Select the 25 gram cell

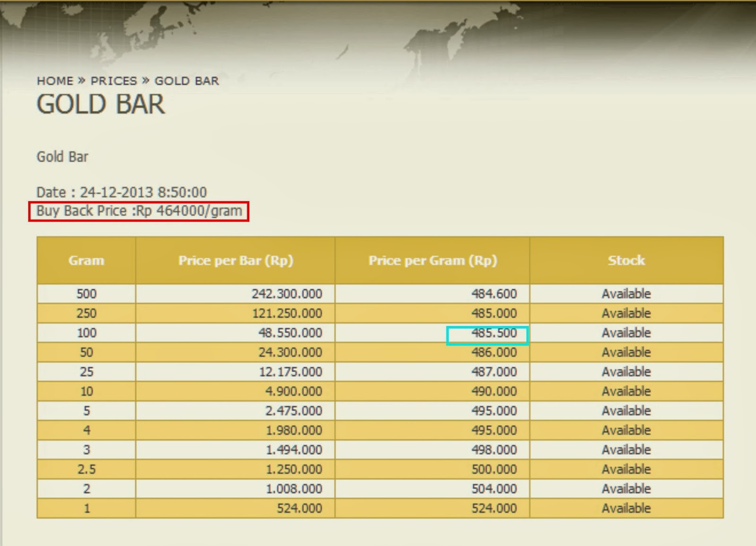86,372
